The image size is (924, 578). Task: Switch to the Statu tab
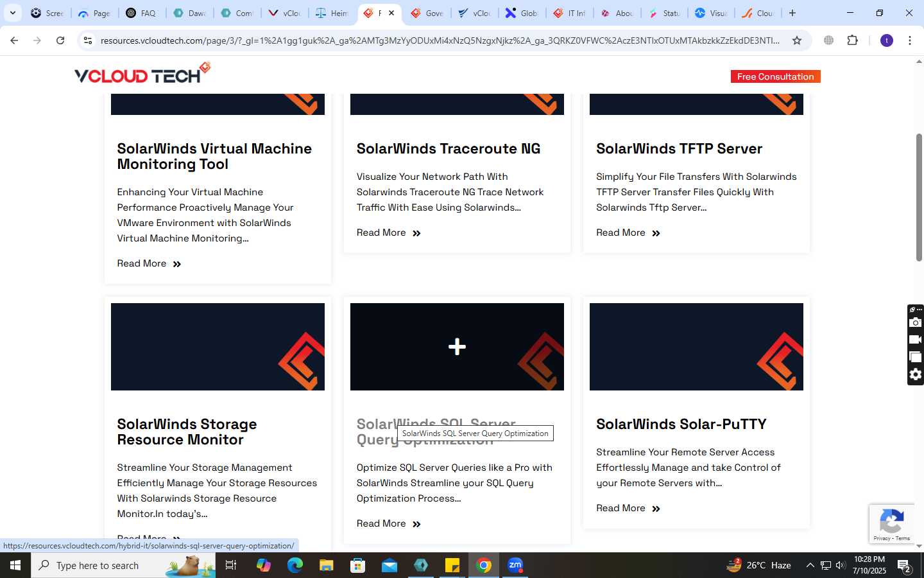click(665, 13)
